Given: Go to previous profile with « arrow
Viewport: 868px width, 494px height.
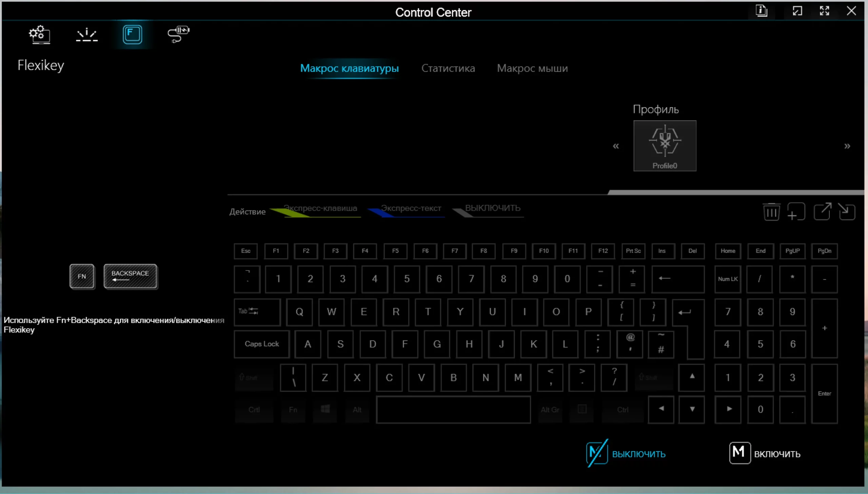Looking at the screenshot, I should click(616, 146).
